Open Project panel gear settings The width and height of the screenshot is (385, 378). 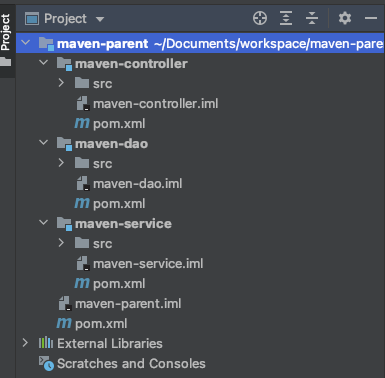pos(345,18)
